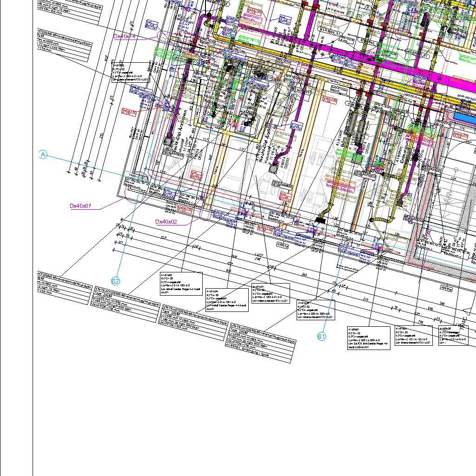Select the room info box beside Dx40x14
Screen dimensions: 476x476
pyautogui.click(x=130, y=73)
